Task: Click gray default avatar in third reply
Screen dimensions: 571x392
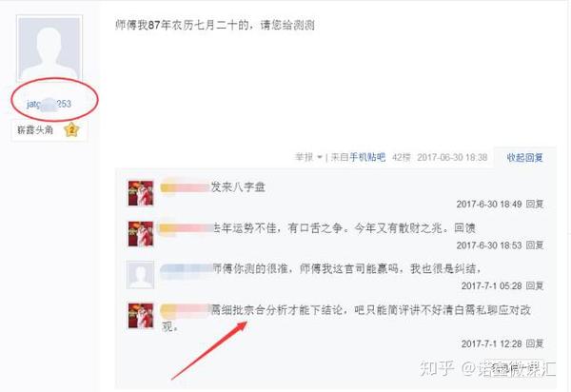Action: click(141, 275)
